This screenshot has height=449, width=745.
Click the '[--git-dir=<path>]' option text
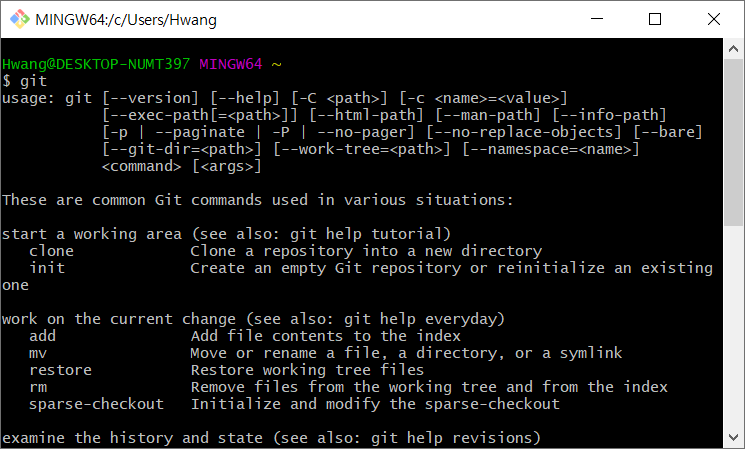point(181,149)
